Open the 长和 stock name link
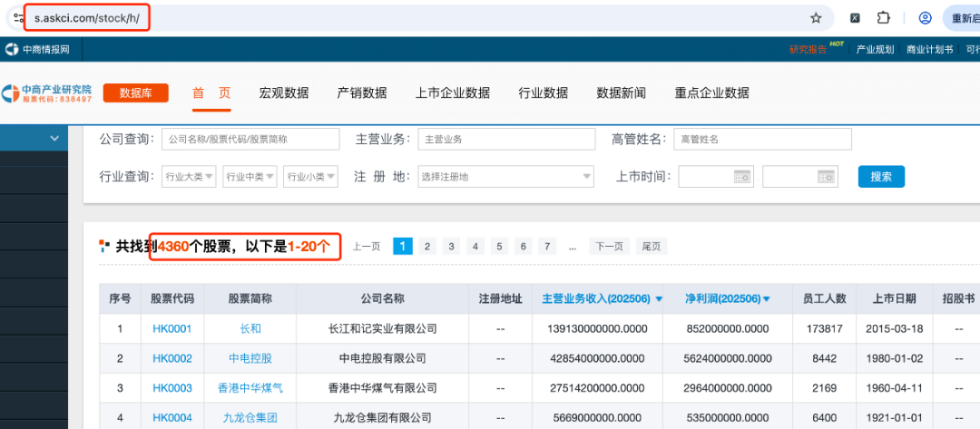The width and height of the screenshot is (980, 429). tap(250, 328)
